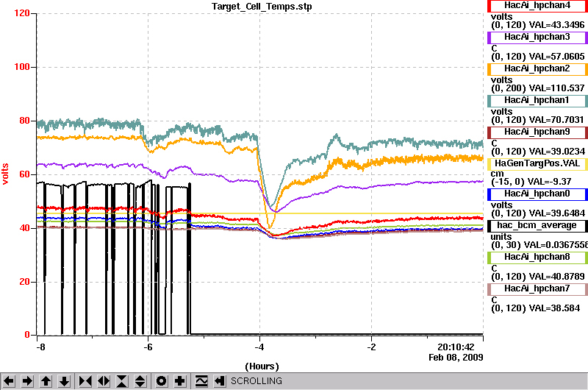Pan the graph right with right arrow
588x390 pixels.
27,381
